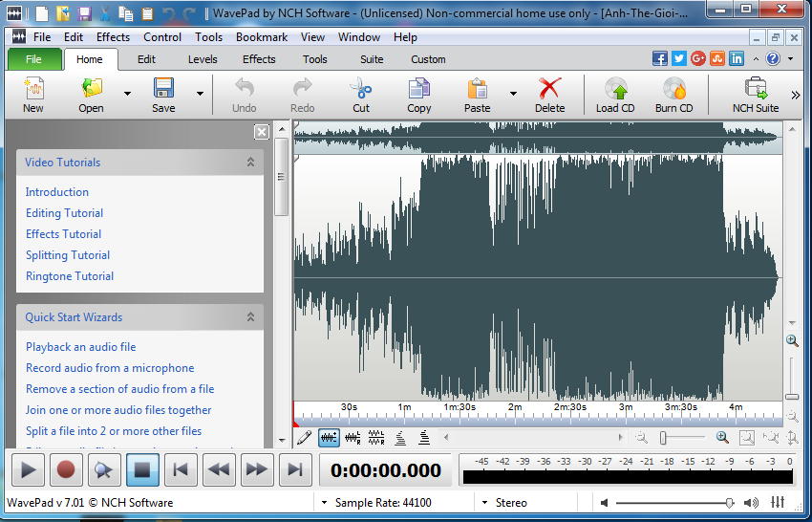The image size is (812, 522).
Task: Expand the Paste dropdown arrow
Action: coord(513,95)
